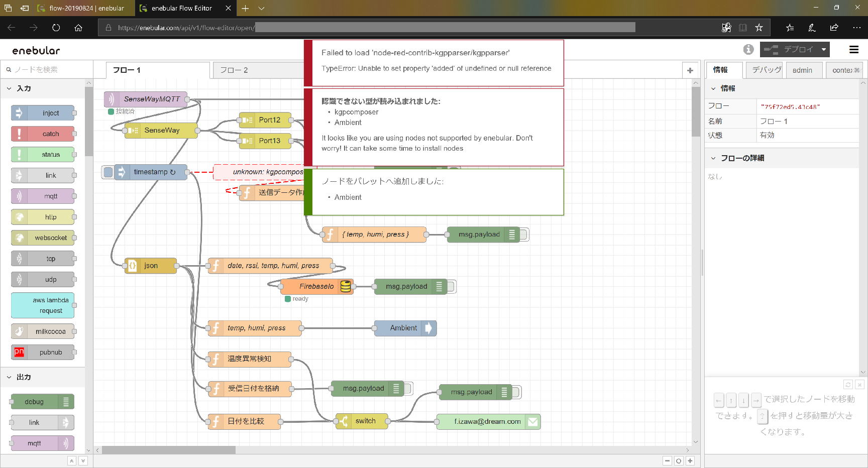Go to browser home page
Viewport: 868px width, 468px height.
pos(78,28)
